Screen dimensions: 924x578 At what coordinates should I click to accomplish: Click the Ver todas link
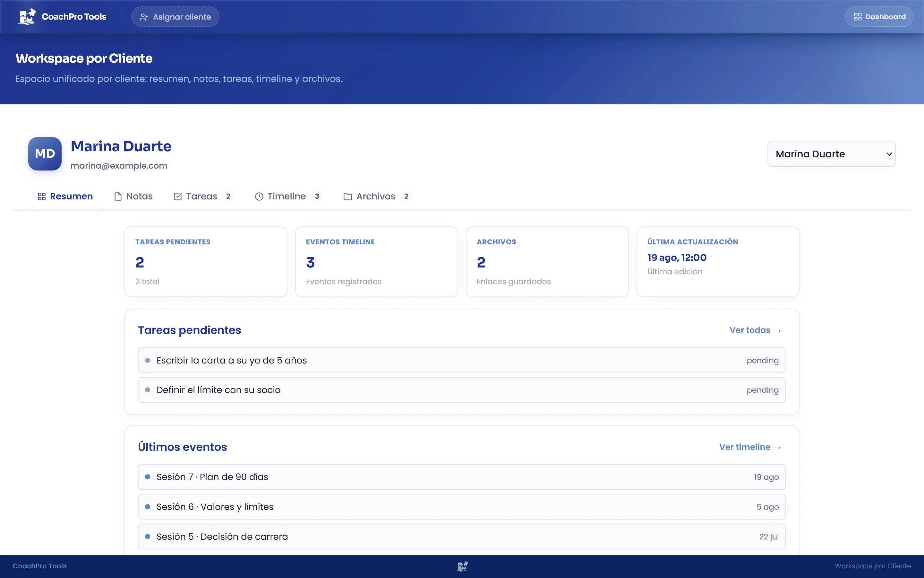click(755, 330)
